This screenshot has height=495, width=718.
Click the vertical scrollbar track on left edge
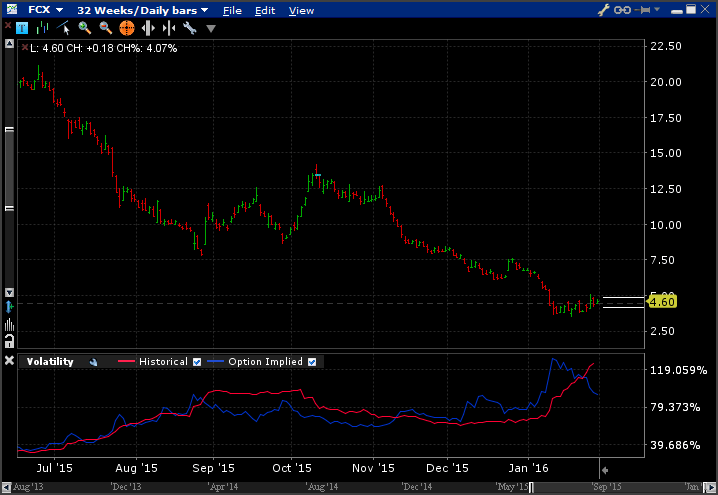[x=9, y=169]
